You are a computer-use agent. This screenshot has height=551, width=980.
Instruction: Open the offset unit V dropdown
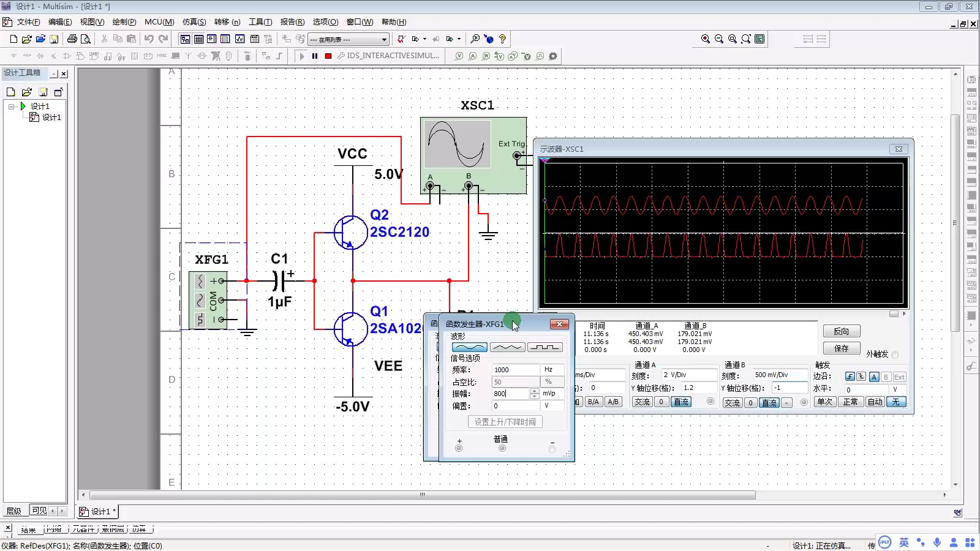[552, 406]
